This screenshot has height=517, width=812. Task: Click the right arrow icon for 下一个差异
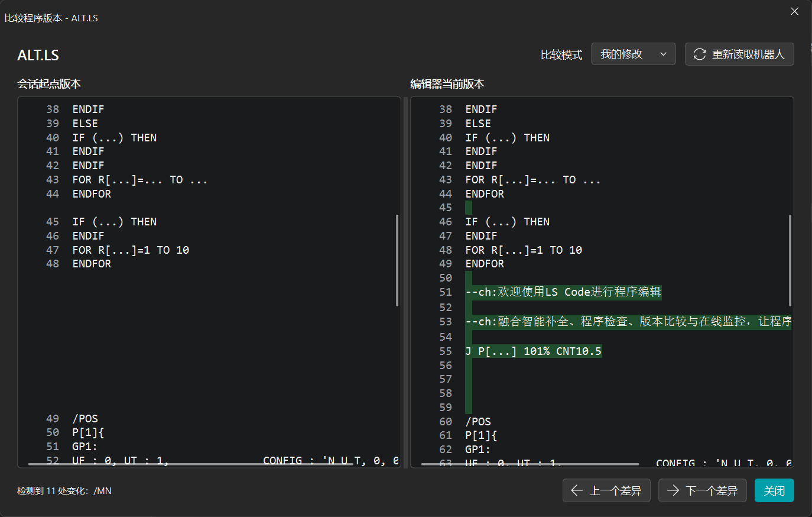click(673, 490)
